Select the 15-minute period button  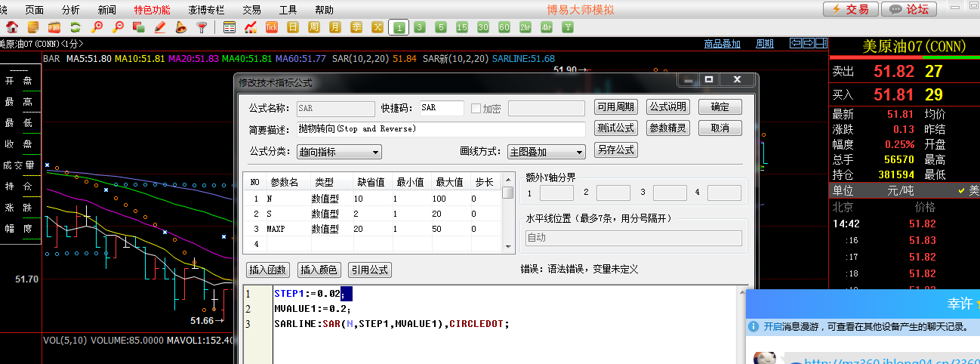coord(462,28)
